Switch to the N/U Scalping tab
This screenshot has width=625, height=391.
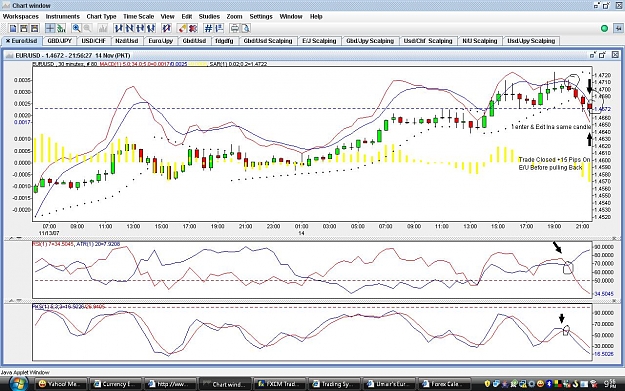coord(480,41)
